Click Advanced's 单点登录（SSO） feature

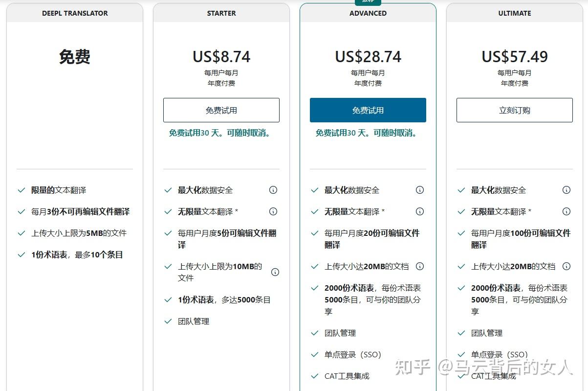coord(353,354)
